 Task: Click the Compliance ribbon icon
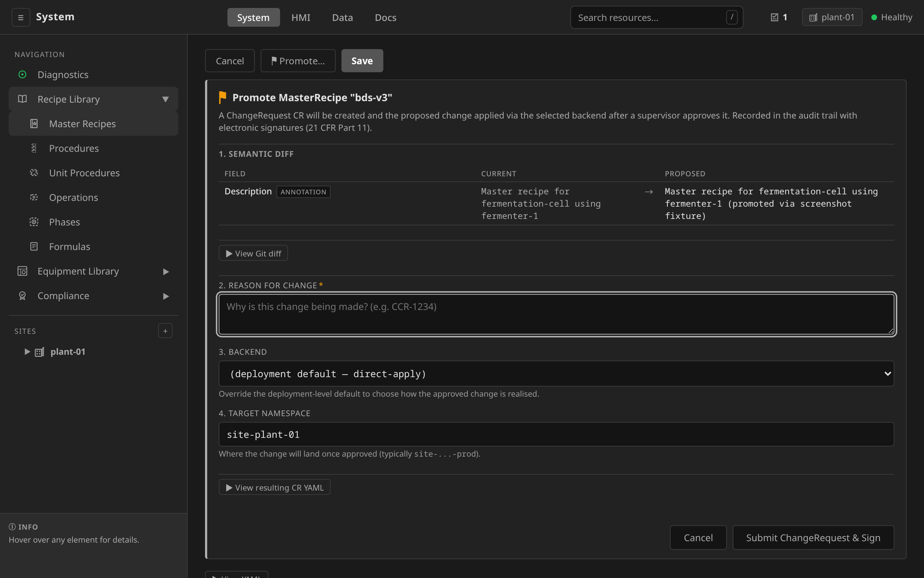[22, 296]
